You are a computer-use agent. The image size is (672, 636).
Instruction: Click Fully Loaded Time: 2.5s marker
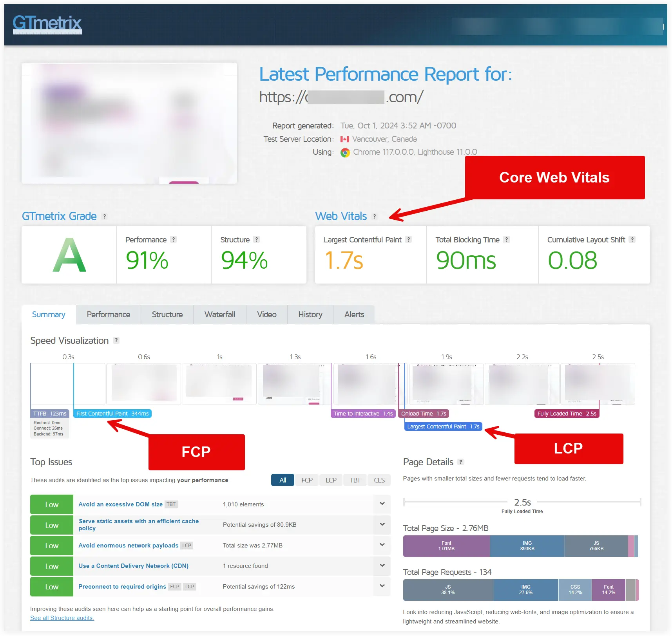(x=567, y=414)
